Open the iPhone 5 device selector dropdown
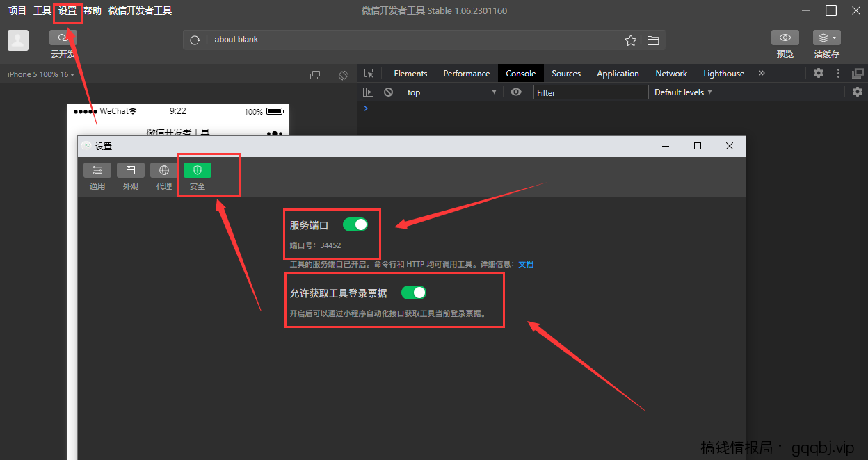868x460 pixels. tap(38, 74)
